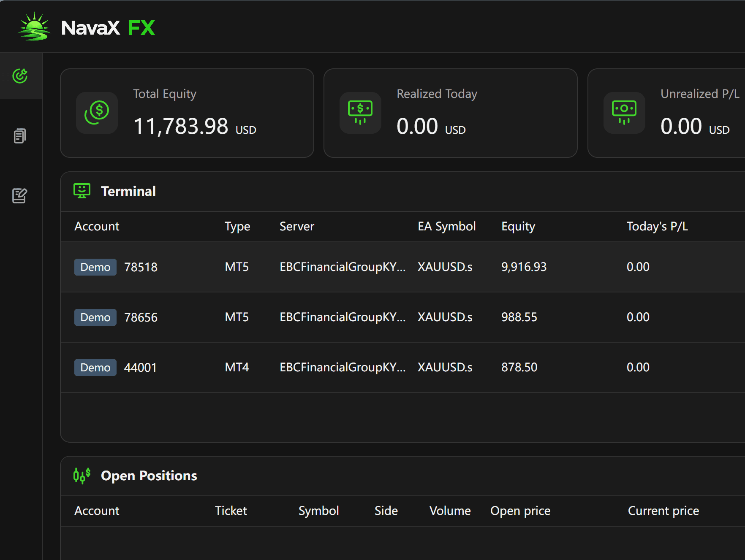Click Open Positions Account column header
Screen dimensions: 745x560
pyautogui.click(x=97, y=511)
